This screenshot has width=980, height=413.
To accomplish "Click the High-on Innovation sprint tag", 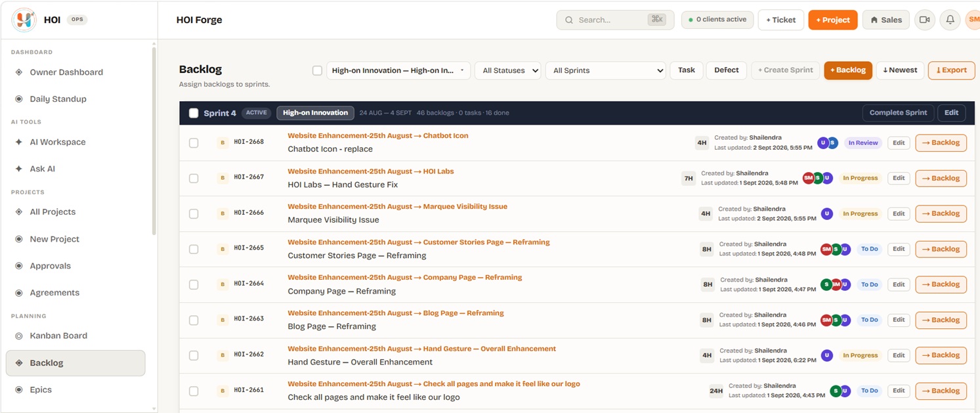I will 315,113.
